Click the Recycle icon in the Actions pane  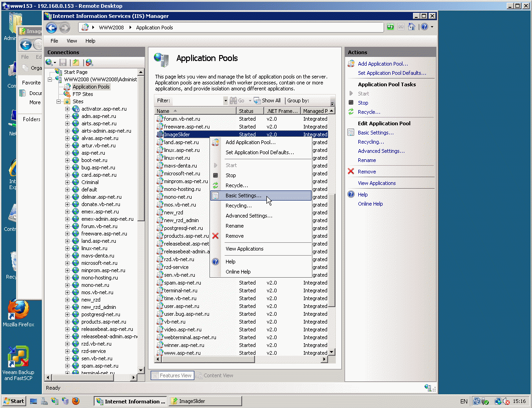(351, 112)
